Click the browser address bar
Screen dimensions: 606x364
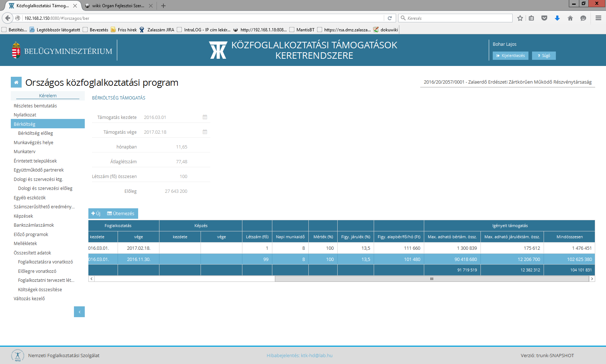204,18
